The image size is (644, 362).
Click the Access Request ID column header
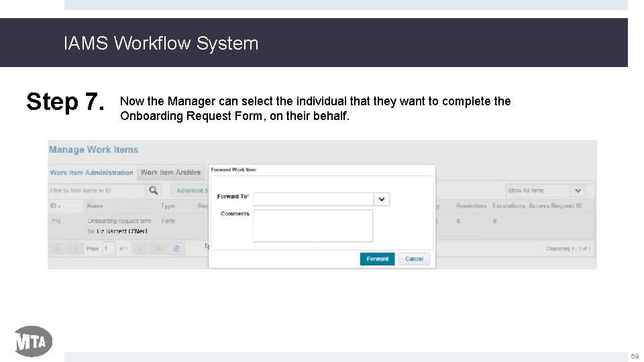pos(555,206)
